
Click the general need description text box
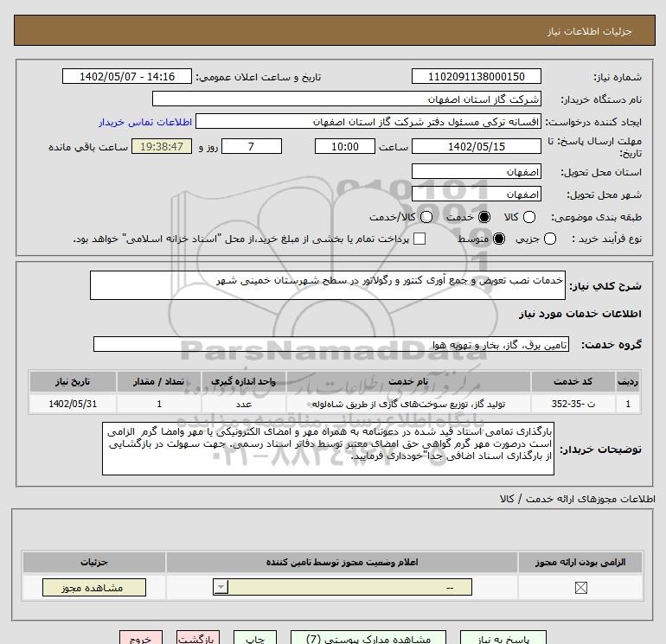[x=328, y=285]
